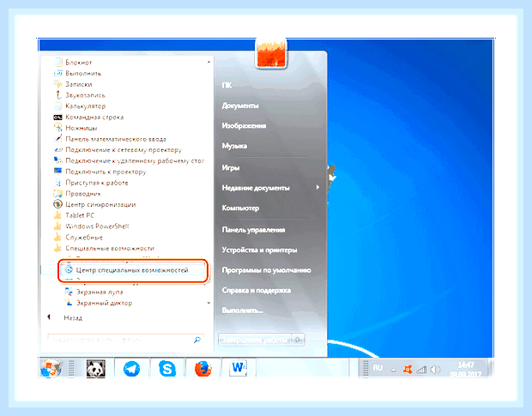
Task: Click the Завершение работы button
Action: pyautogui.click(x=255, y=340)
